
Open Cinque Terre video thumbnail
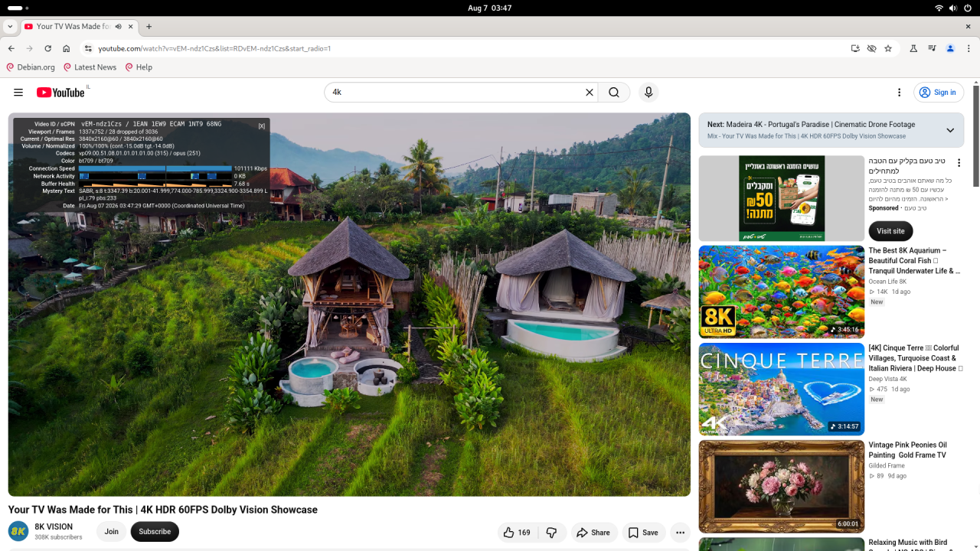click(782, 390)
